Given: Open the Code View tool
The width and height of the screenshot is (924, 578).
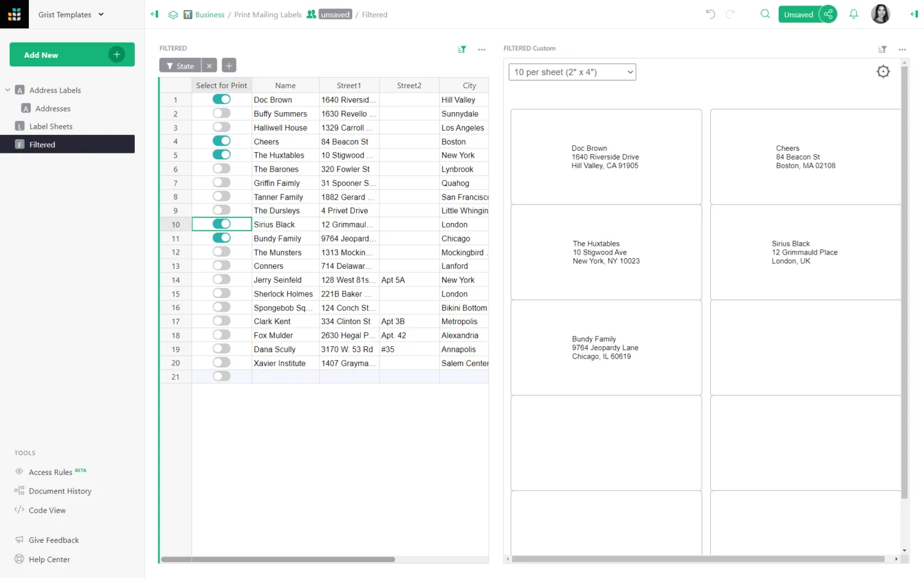Looking at the screenshot, I should (47, 510).
